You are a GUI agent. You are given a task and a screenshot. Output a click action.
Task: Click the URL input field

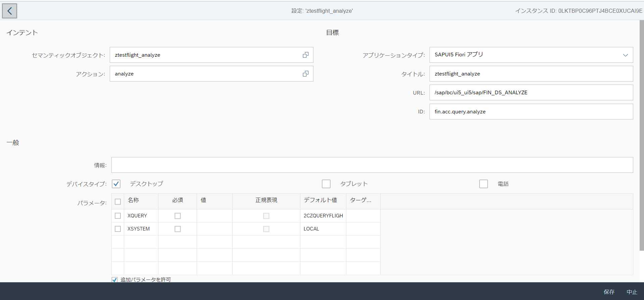(x=531, y=93)
